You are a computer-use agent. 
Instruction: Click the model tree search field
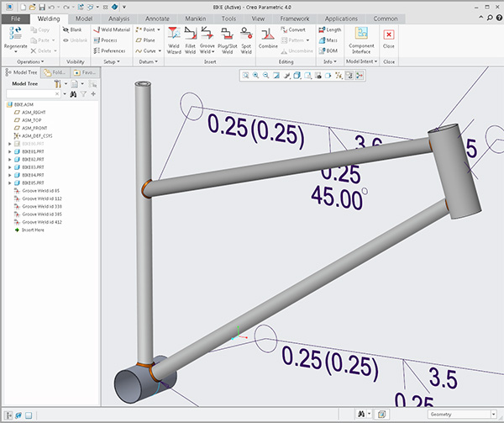[x=31, y=93]
